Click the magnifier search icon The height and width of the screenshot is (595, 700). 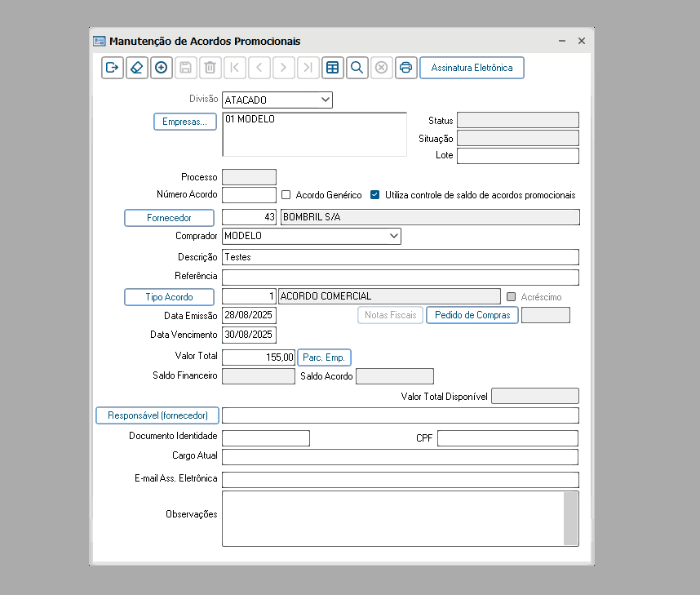coord(357,68)
